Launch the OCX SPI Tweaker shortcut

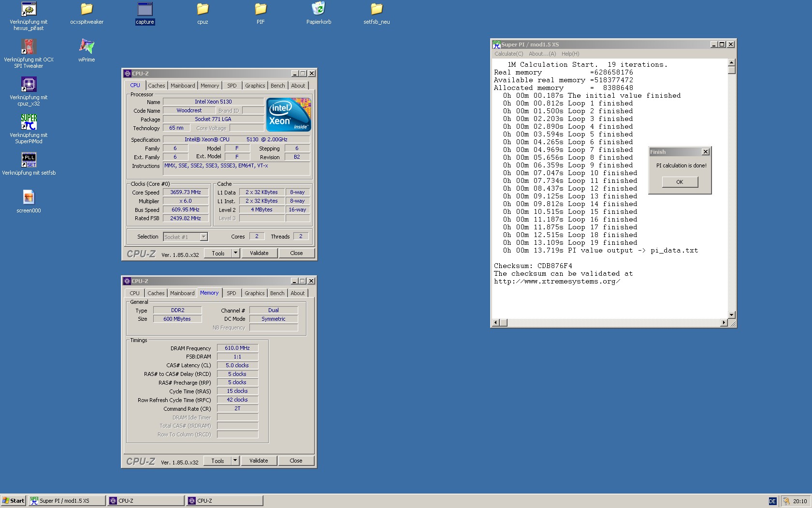(29, 46)
